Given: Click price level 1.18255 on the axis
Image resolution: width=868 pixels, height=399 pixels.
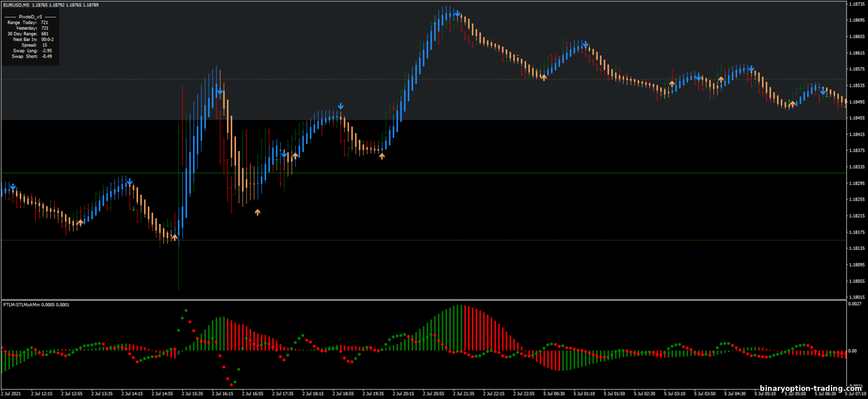Looking at the screenshot, I should 856,199.
